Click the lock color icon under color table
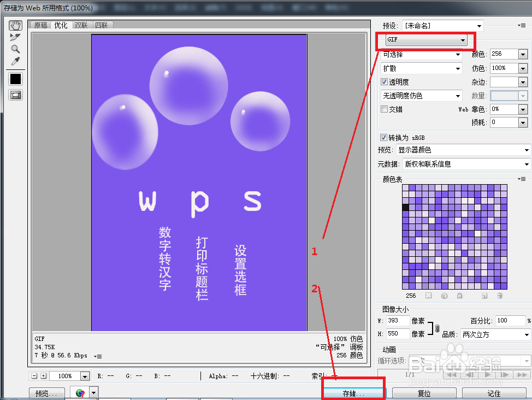This screenshot has height=400, width=532. [x=459, y=296]
